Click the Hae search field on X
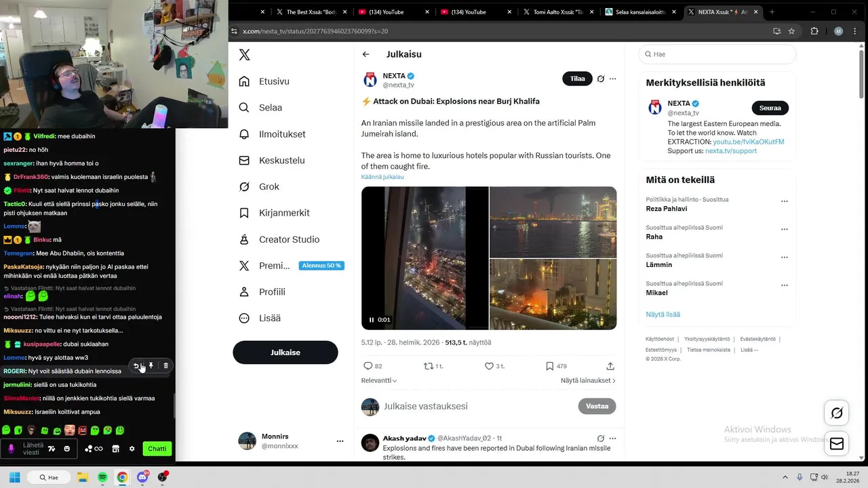The image size is (868, 488). [717, 54]
